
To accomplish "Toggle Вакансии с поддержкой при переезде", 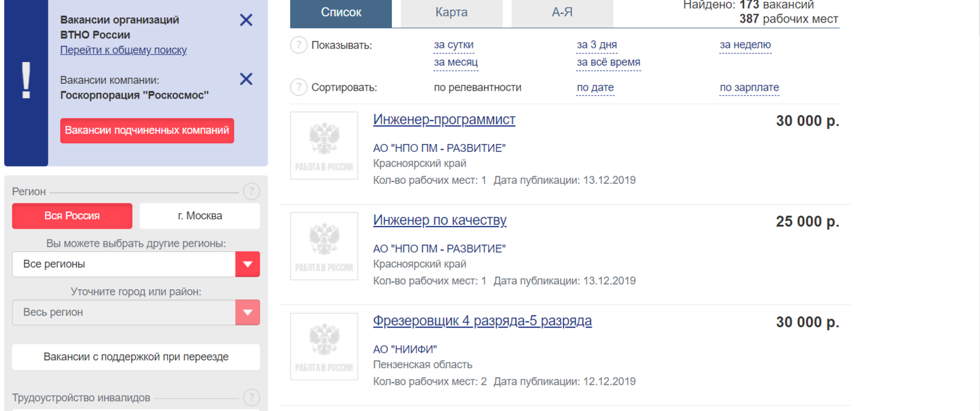I will point(136,357).
